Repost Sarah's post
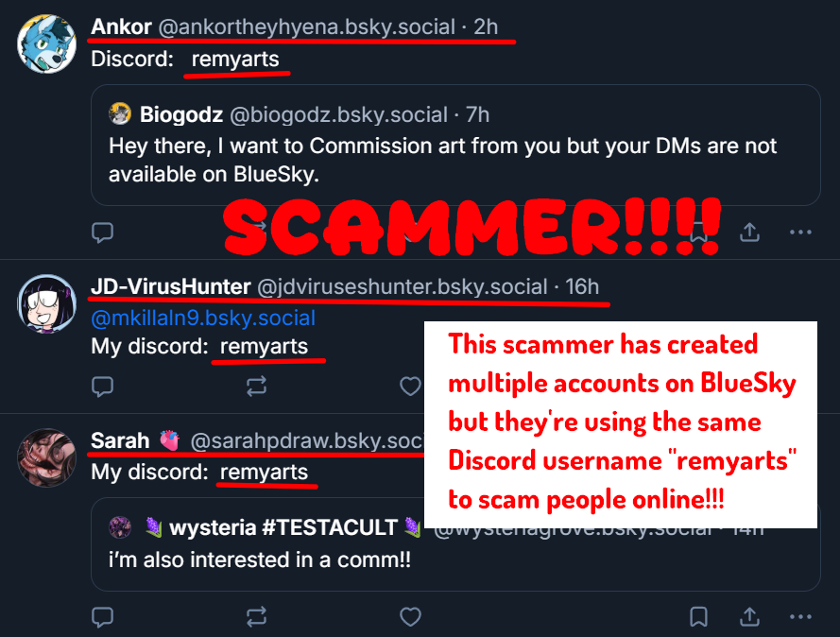 click(256, 617)
